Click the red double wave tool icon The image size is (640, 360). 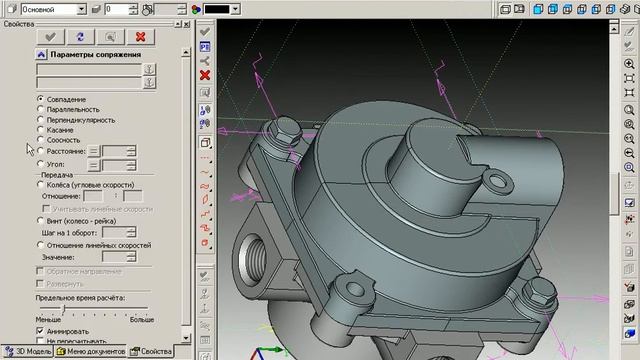[x=205, y=187]
